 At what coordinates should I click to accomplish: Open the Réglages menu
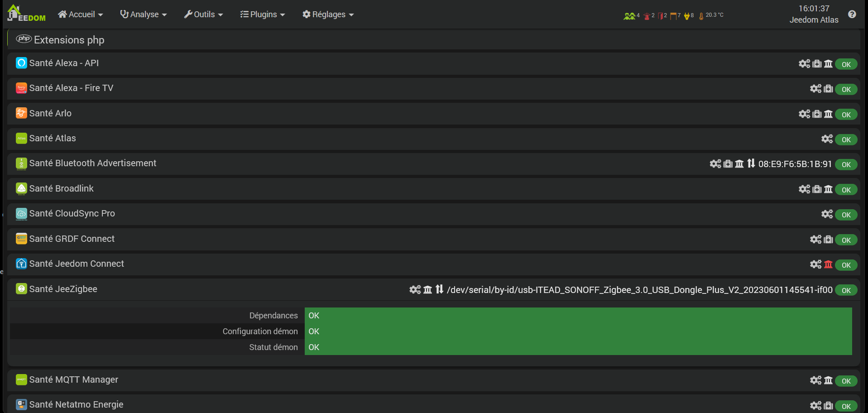coord(328,14)
